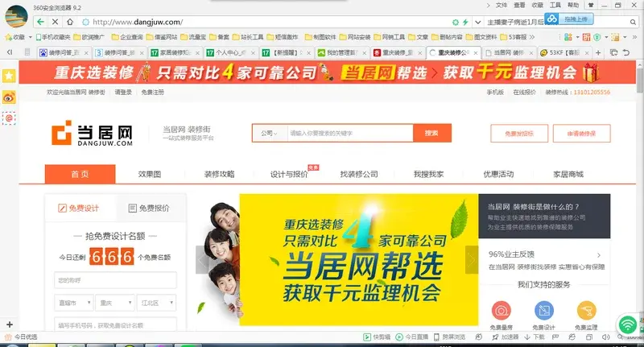Open the 效果图 navigation item
Image resolution: width=644 pixels, height=347 pixels.
pos(150,174)
